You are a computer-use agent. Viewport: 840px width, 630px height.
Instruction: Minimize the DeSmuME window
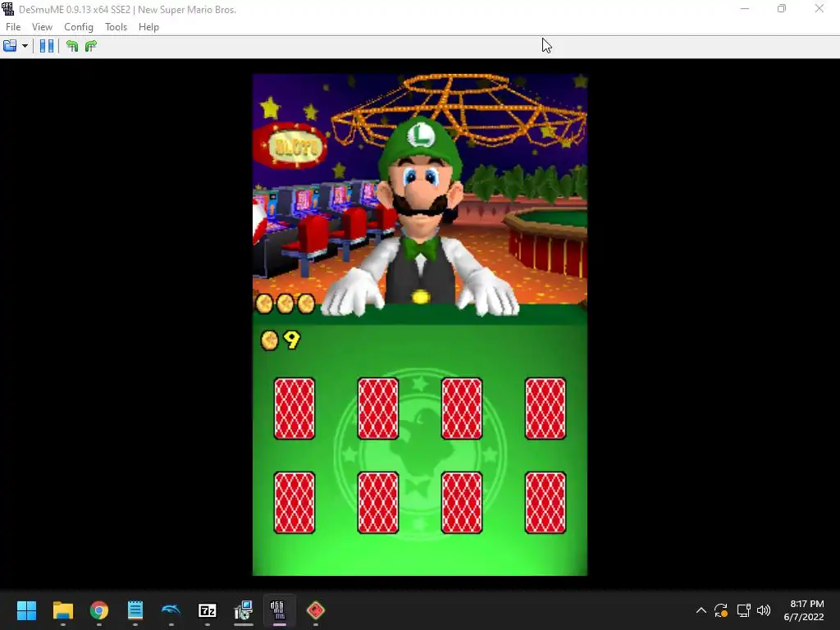click(745, 8)
